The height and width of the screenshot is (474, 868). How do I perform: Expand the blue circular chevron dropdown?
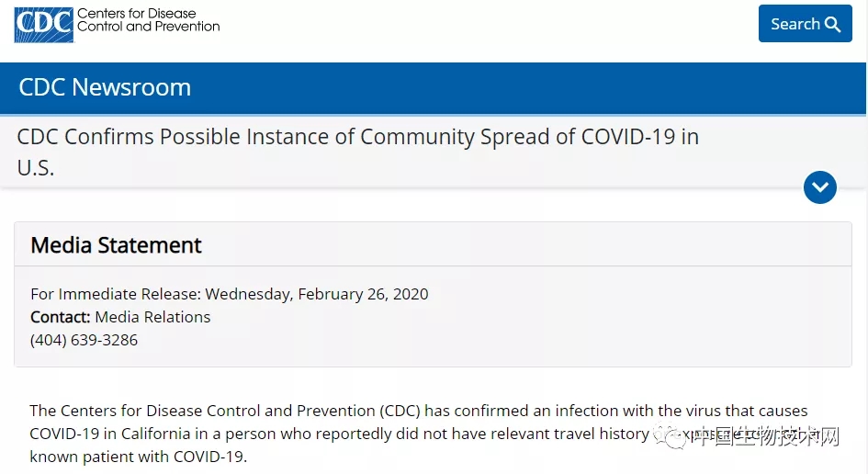(820, 187)
